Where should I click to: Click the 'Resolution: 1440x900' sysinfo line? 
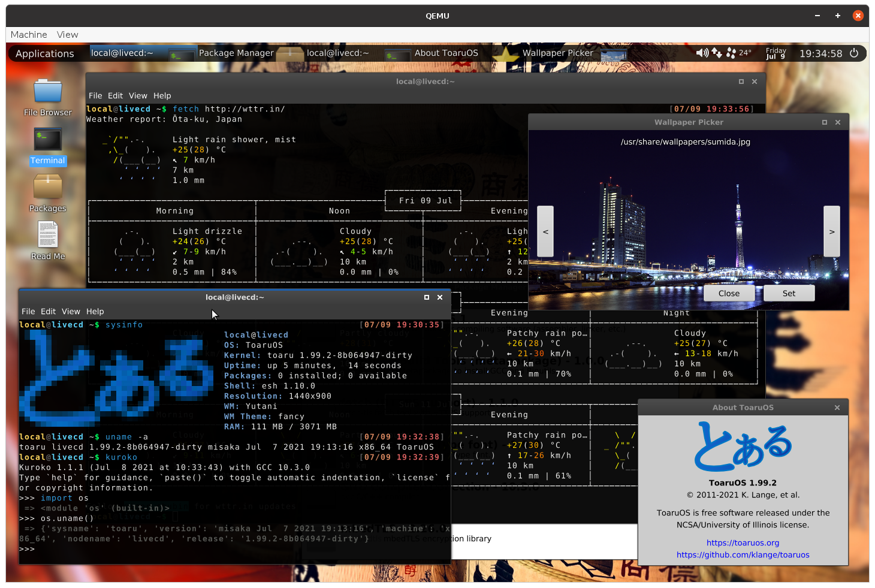point(278,396)
